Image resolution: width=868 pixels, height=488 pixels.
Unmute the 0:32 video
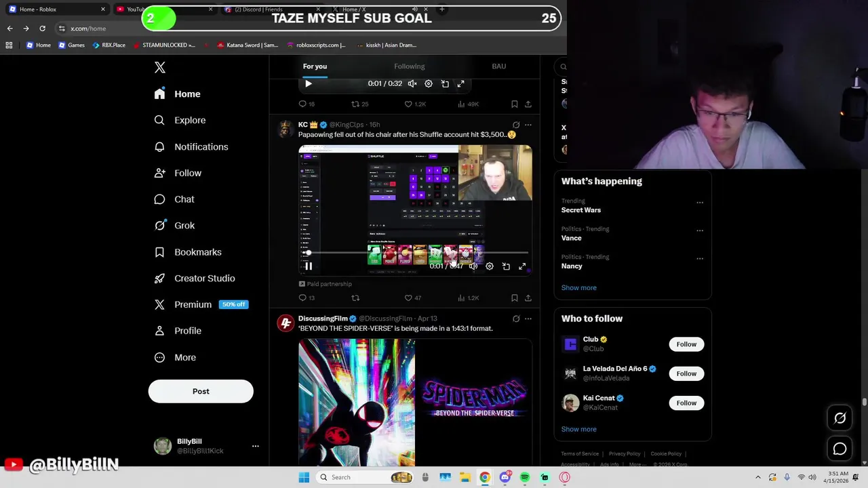(x=412, y=83)
